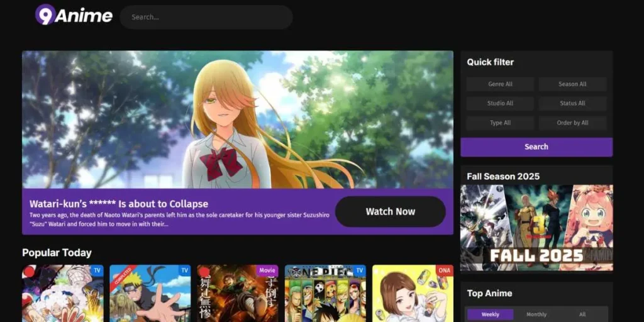This screenshot has width=644, height=322.
Task: Click the synopsis text about Naoto Watari
Action: coord(179,219)
